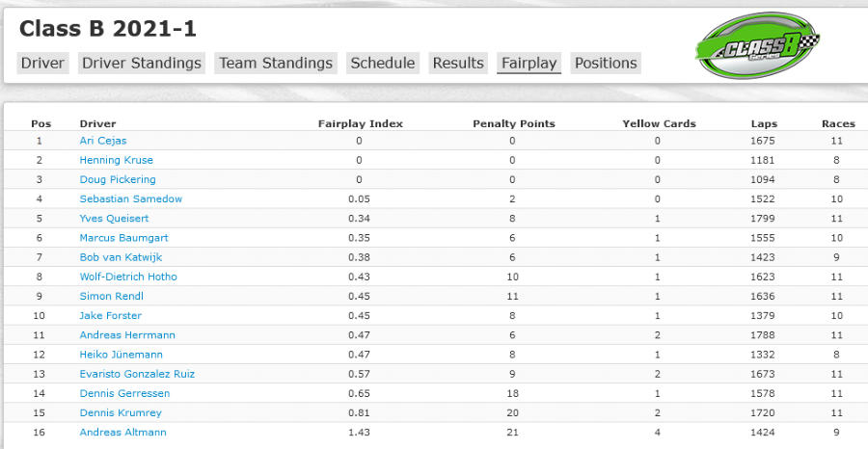Click the Class B green logo
This screenshot has height=449, width=868.
pos(757,45)
